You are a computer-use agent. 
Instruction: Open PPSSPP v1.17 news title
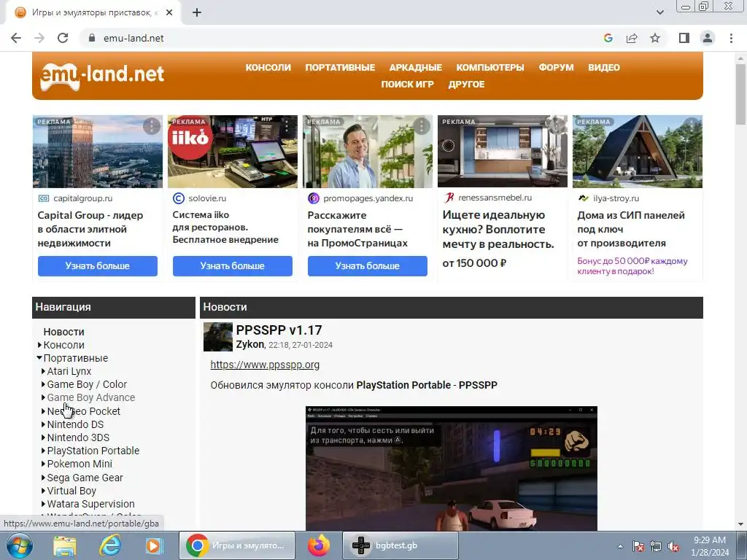(279, 330)
